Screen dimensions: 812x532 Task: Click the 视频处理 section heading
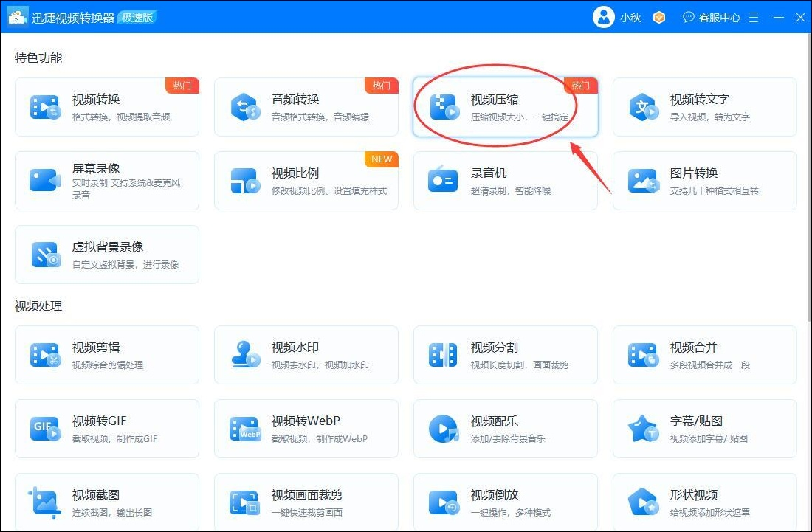tap(38, 306)
